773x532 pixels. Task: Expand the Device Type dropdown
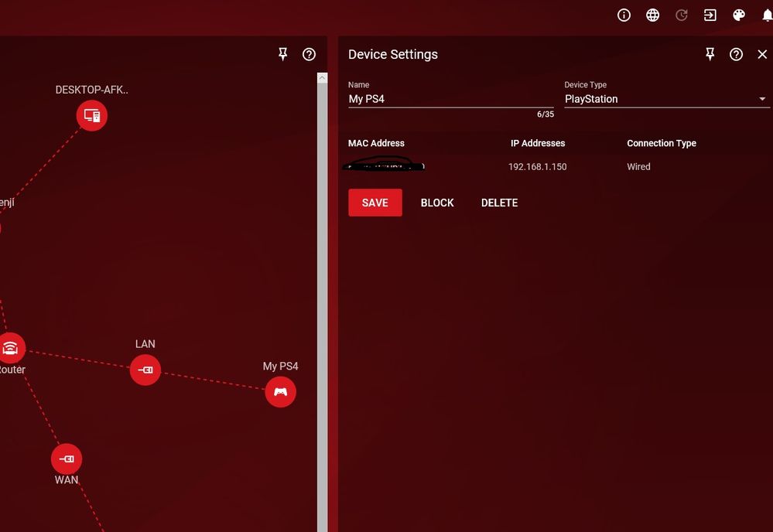click(666, 99)
